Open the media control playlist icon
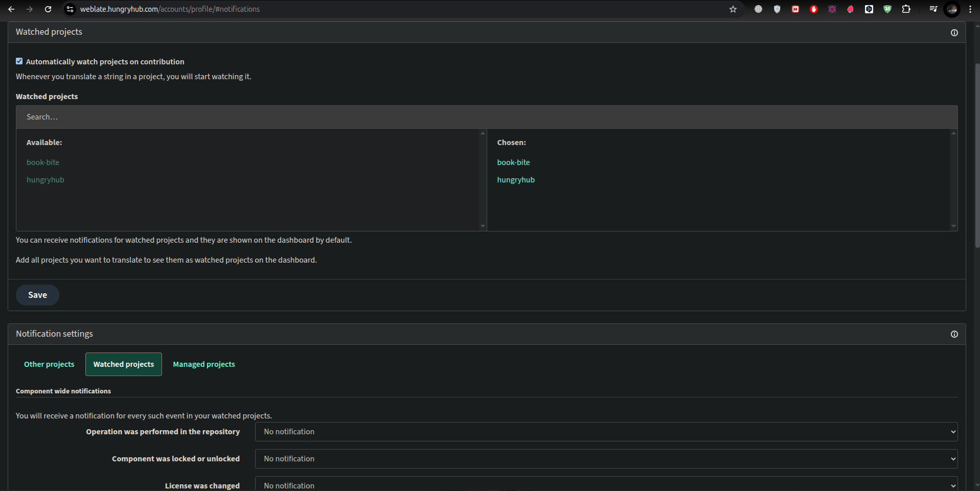 [933, 9]
